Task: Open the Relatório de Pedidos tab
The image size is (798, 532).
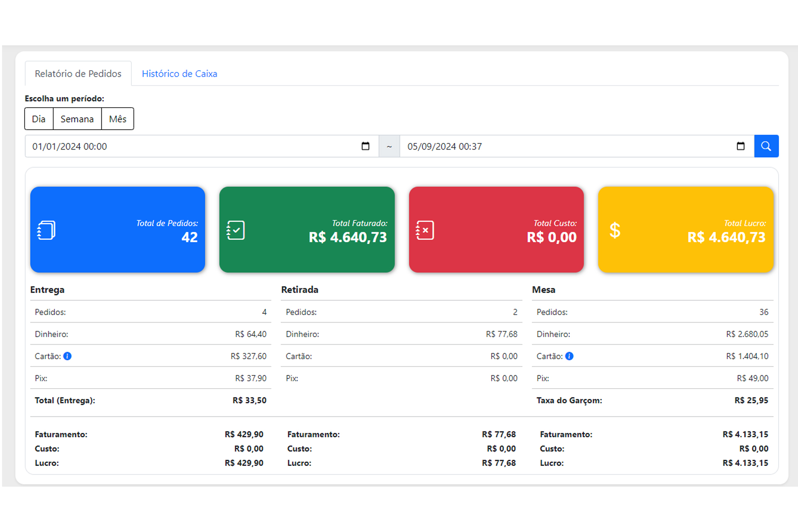Action: pyautogui.click(x=78, y=74)
